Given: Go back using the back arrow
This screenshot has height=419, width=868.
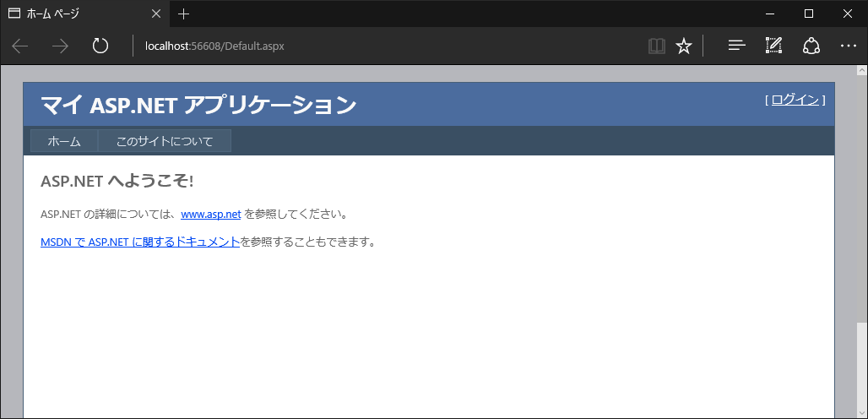Looking at the screenshot, I should coord(20,46).
